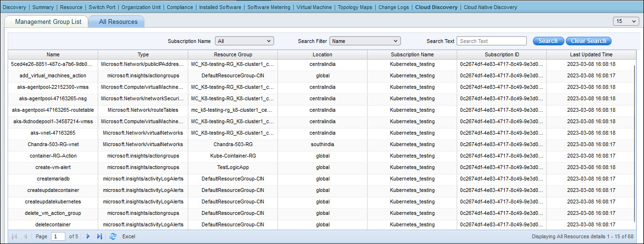The width and height of the screenshot is (644, 244).
Task: Select the aks-tkdnodepool1-34587214-vmss cell
Action: point(53,121)
